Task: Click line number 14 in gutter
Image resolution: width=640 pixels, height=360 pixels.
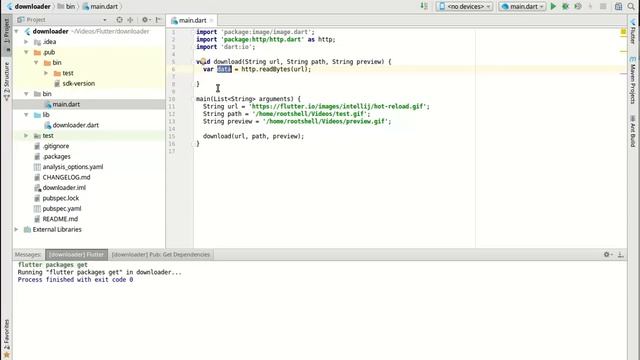Action: coord(172,129)
